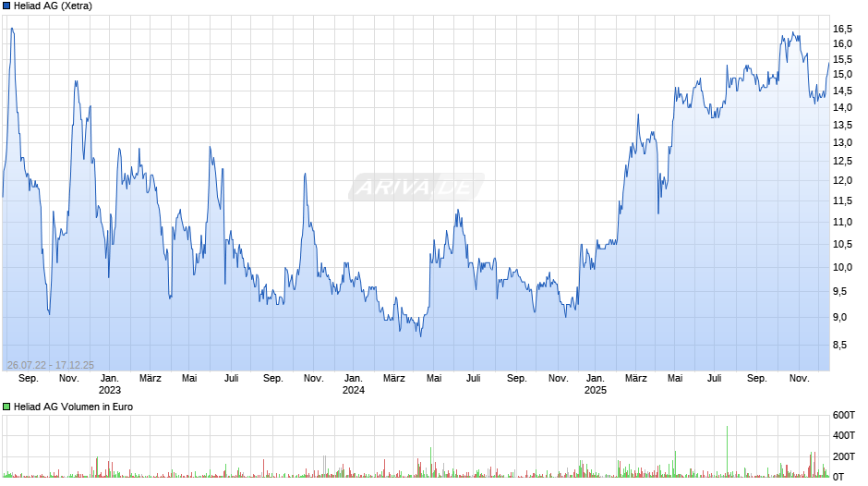868x486 pixels.
Task: Click the 12,5 price axis label
Action: point(842,162)
